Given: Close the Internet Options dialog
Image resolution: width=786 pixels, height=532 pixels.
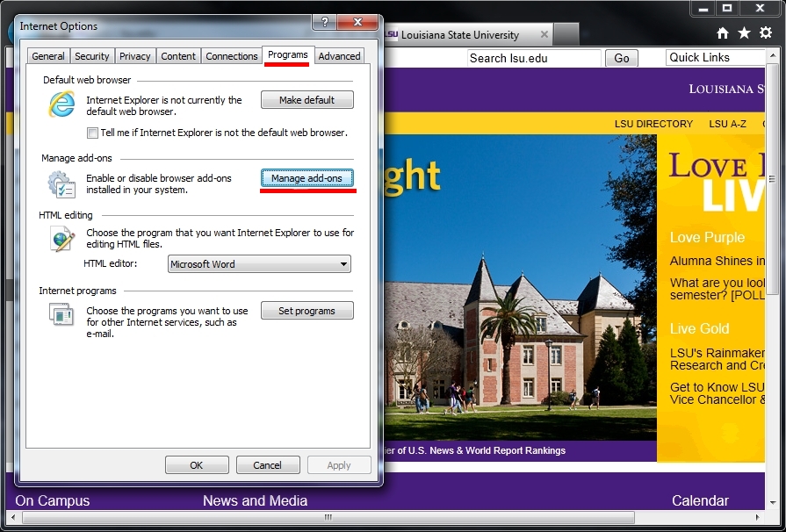Looking at the screenshot, I should (x=357, y=22).
